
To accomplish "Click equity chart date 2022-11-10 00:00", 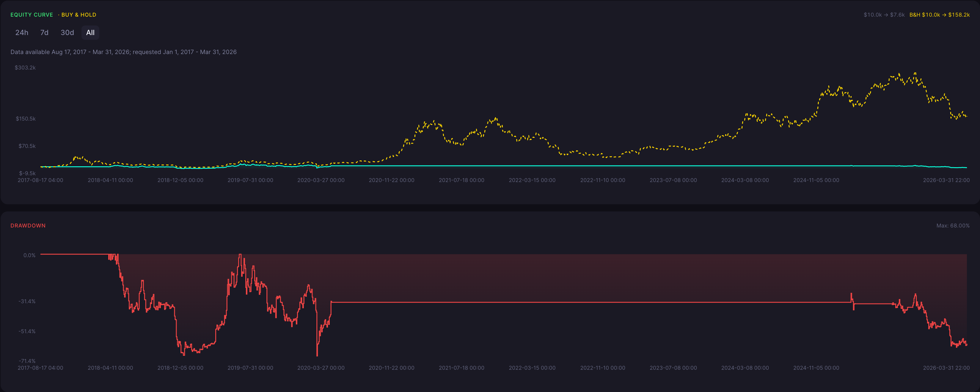I will point(603,180).
